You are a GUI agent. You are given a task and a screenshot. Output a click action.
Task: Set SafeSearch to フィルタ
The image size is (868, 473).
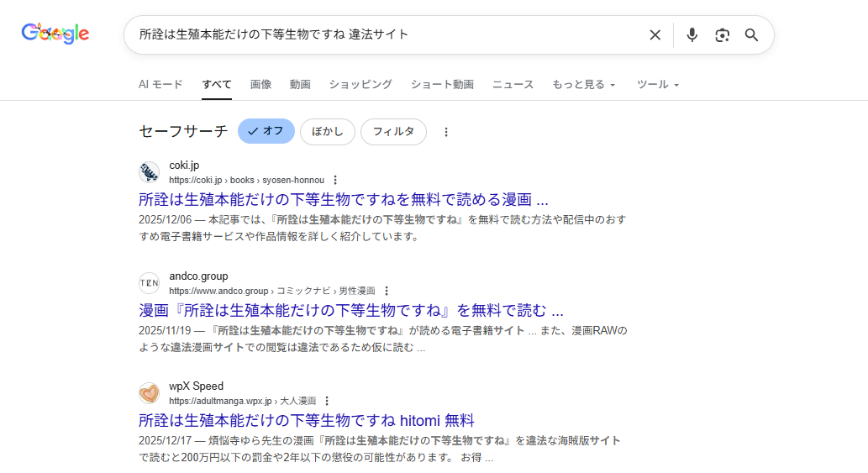393,132
